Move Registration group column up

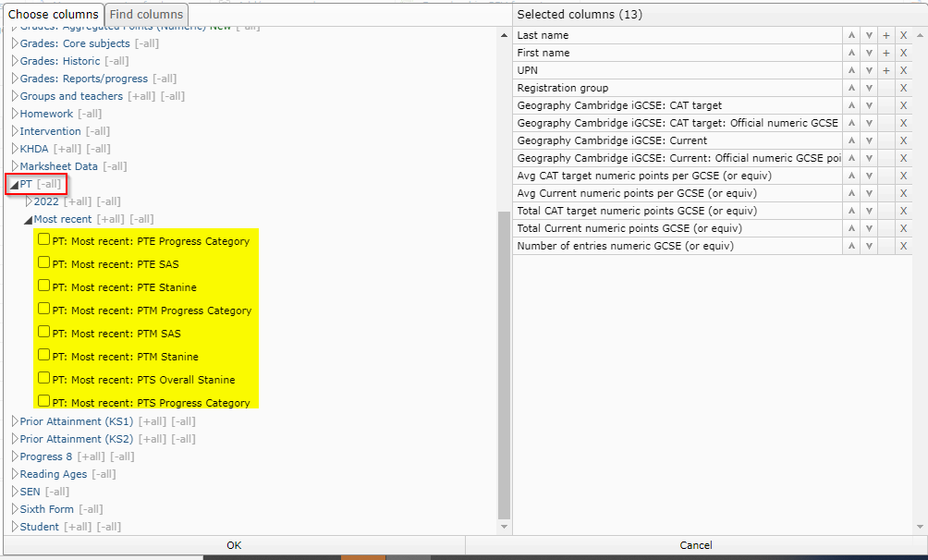tap(851, 88)
